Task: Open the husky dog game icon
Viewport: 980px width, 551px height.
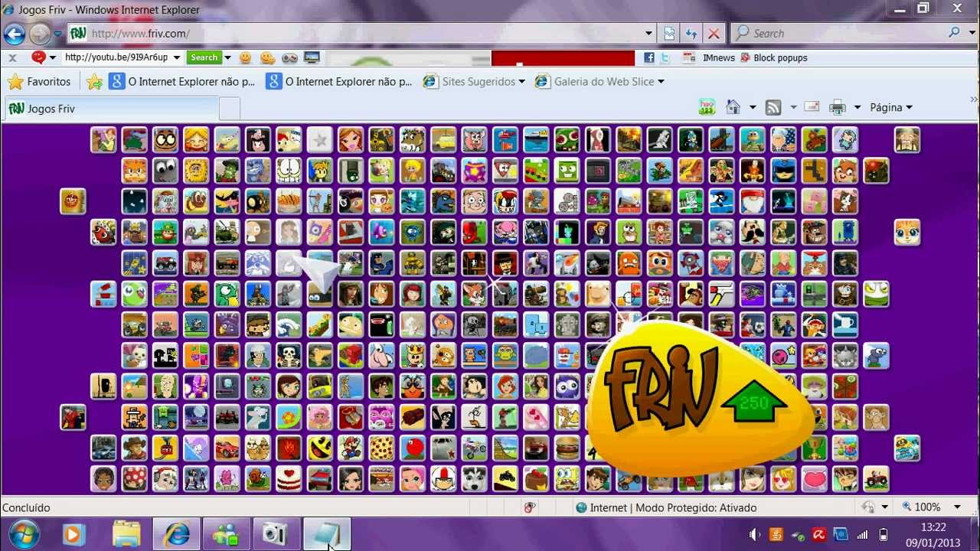Action: [474, 478]
